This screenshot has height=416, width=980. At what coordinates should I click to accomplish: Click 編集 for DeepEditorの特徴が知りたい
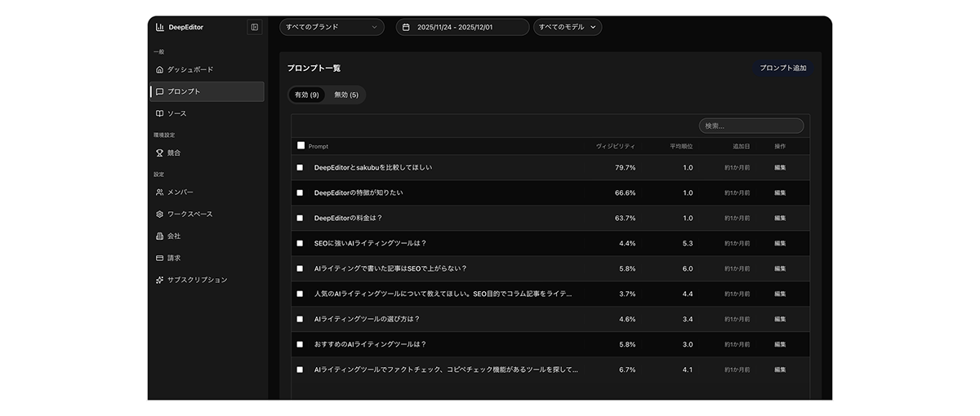[780, 193]
